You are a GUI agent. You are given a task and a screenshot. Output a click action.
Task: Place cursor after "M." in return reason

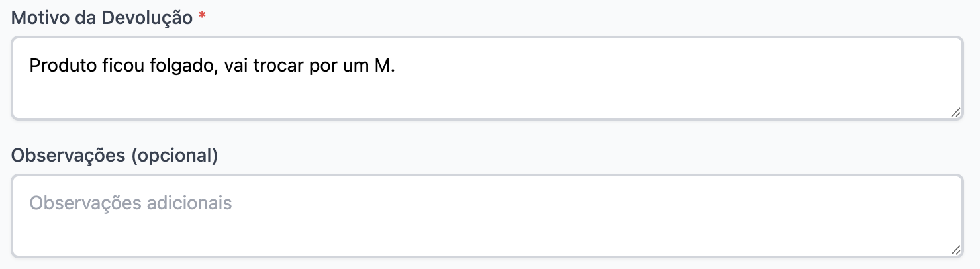click(395, 66)
